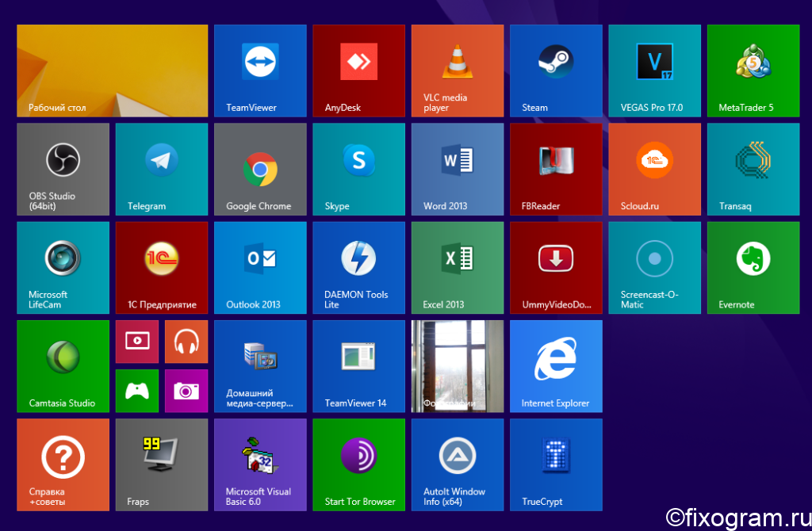Launch the Transaq tile
This screenshot has height=531, width=812.
click(x=753, y=170)
